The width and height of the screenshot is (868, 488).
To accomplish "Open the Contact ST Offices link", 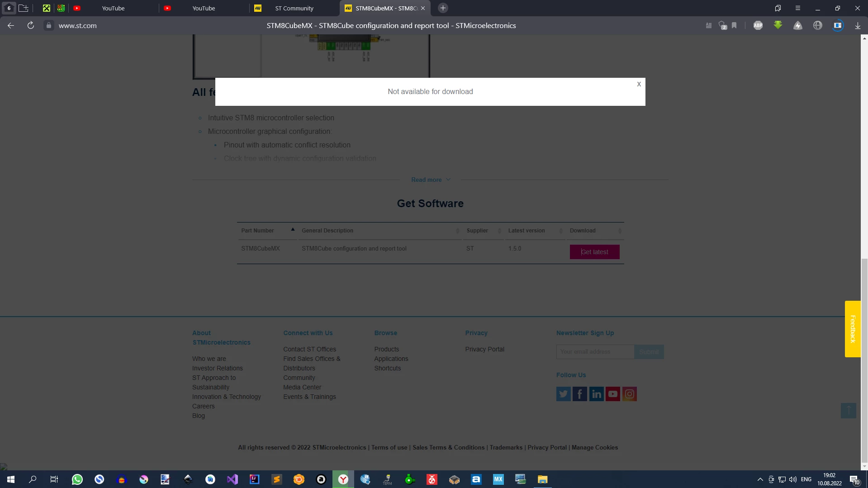I will tap(310, 349).
